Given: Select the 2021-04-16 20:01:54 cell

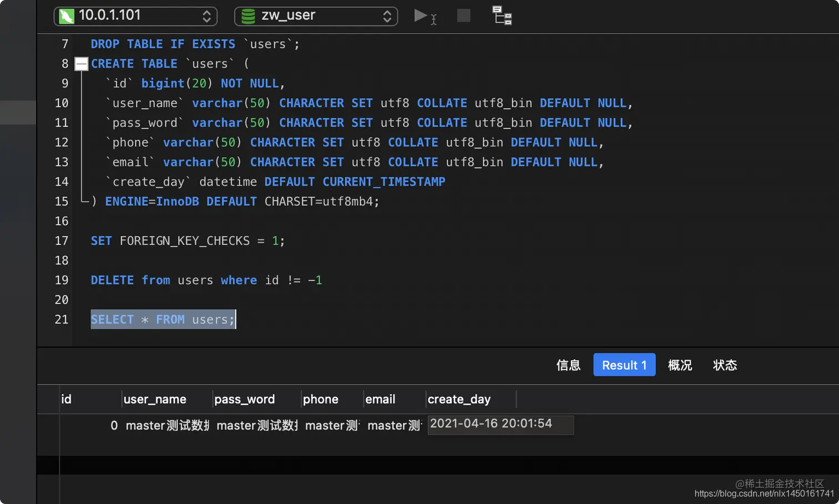Looking at the screenshot, I should pos(501,425).
